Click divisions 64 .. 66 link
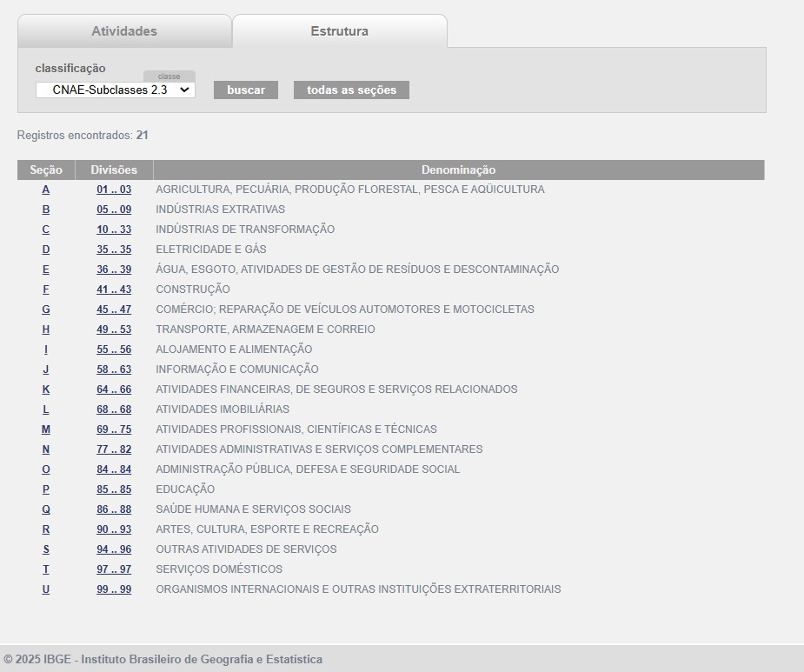This screenshot has height=672, width=804. click(x=114, y=389)
